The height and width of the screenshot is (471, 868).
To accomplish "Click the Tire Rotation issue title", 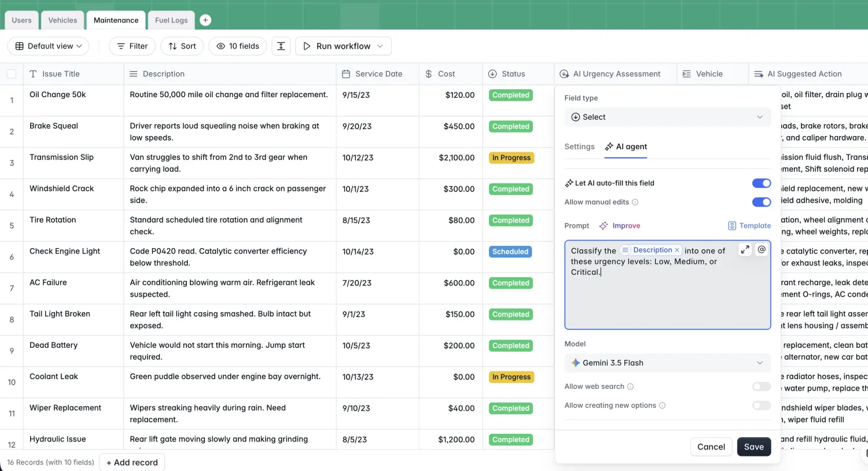I will click(x=53, y=220).
